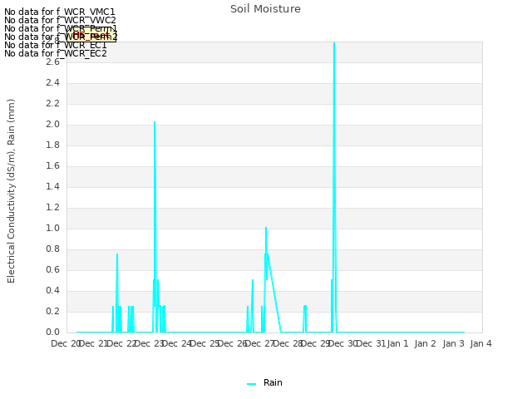Click the Dec 30 x-axis label
532x399 pixels.
tap(343, 343)
